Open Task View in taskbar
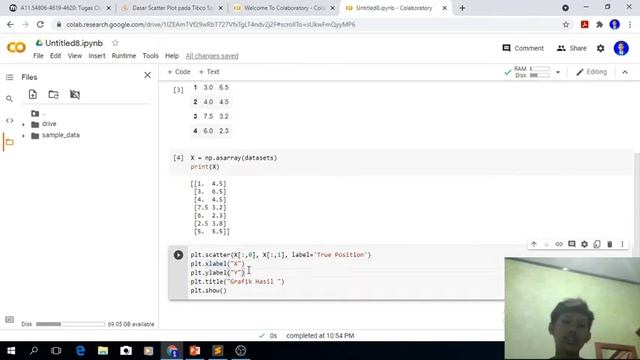The width and height of the screenshot is (640, 360). click(56, 351)
